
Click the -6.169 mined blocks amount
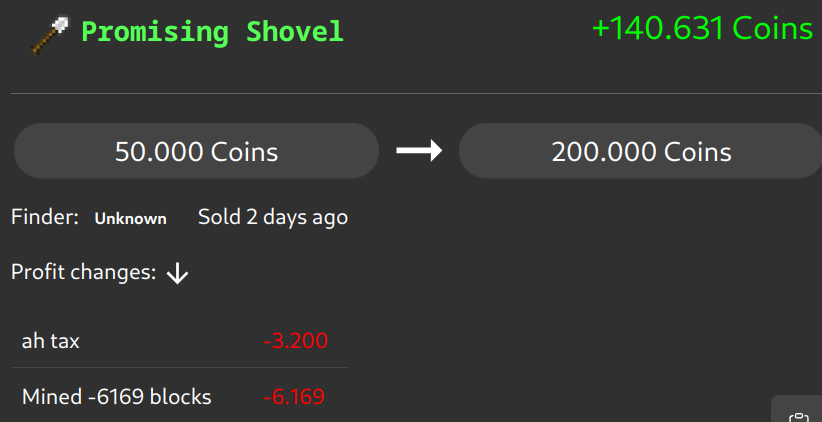pyautogui.click(x=294, y=397)
